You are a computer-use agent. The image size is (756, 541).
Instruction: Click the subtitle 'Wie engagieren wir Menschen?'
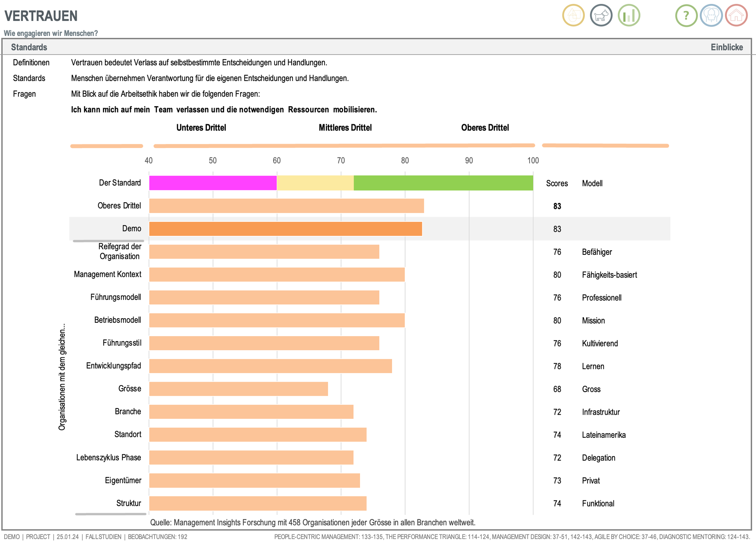click(x=51, y=33)
